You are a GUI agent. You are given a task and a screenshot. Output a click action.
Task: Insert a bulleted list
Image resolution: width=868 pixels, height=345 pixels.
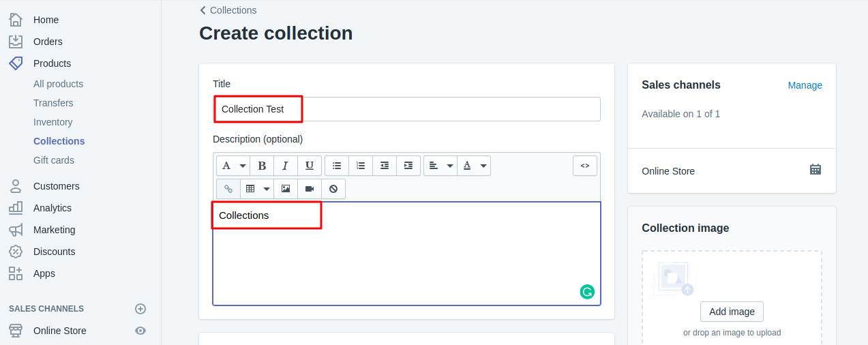337,166
